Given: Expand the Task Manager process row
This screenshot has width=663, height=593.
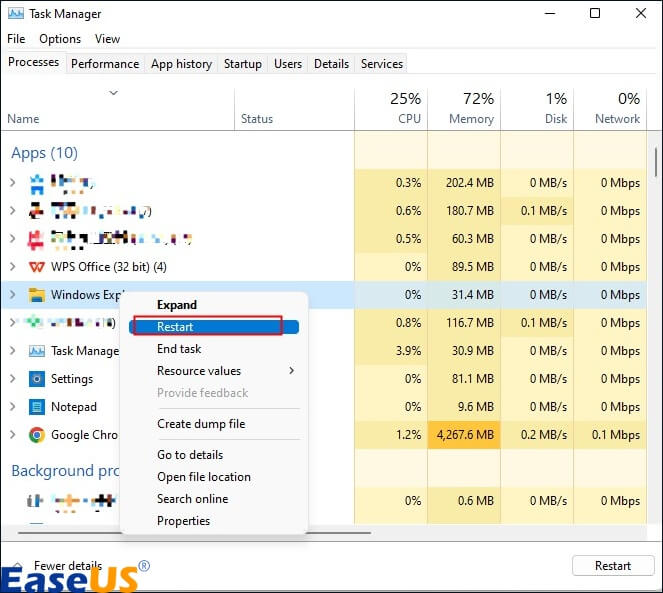Looking at the screenshot, I should [x=13, y=351].
